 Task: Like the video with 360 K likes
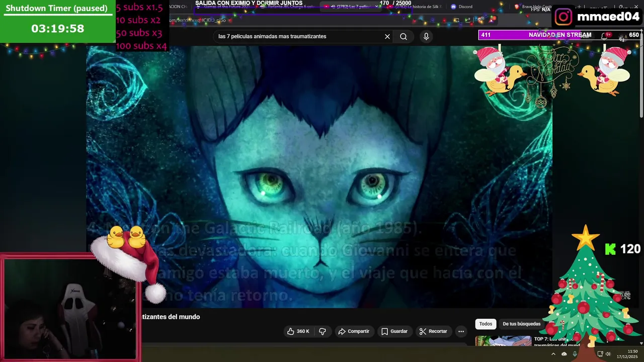(x=298, y=331)
